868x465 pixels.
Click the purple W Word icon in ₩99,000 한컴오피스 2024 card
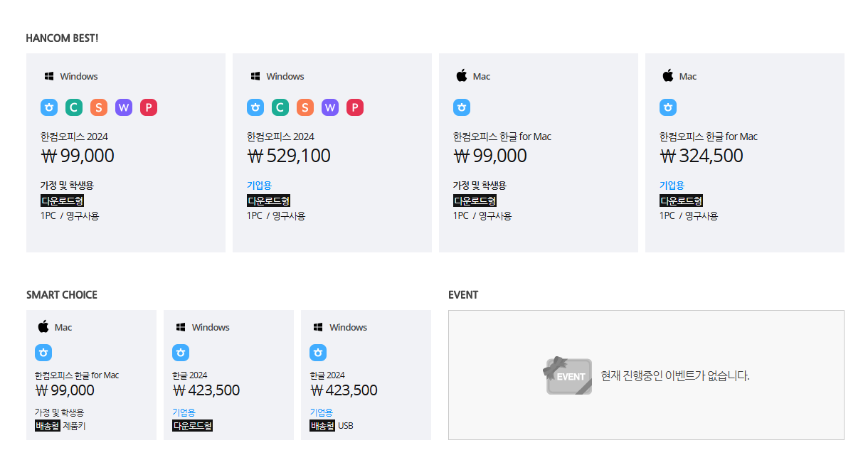124,107
